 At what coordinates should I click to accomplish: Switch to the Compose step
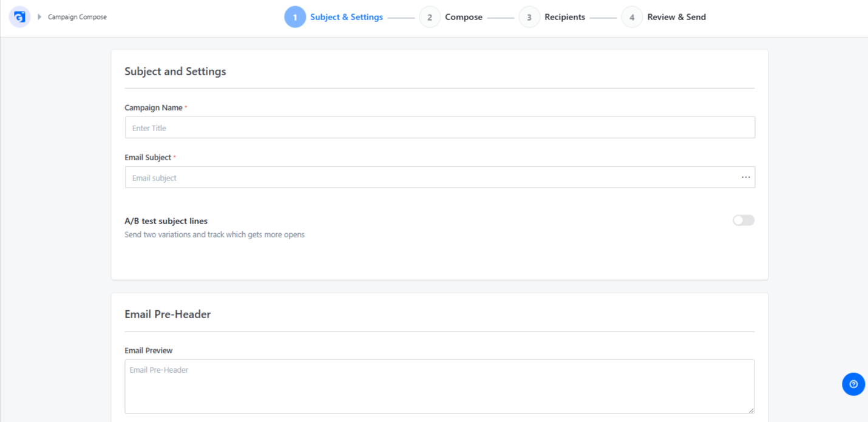pos(464,17)
